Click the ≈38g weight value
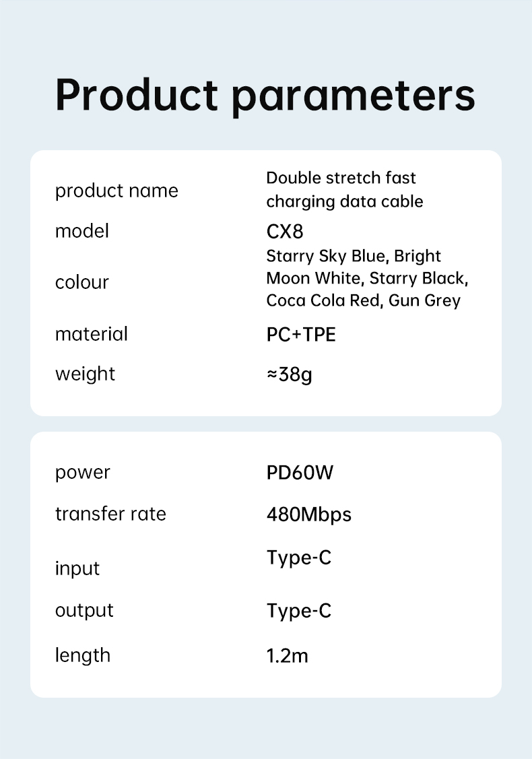The image size is (532, 759). click(289, 374)
